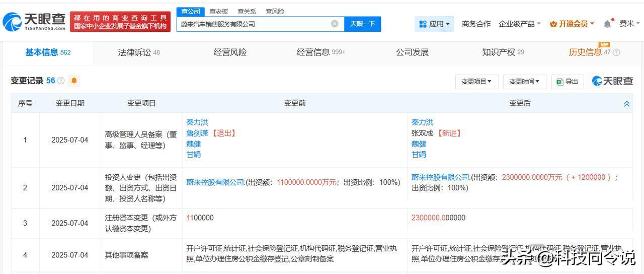This screenshot has width=644, height=274.
Task: Switch to the 知识产权 tab
Action: click(x=503, y=52)
